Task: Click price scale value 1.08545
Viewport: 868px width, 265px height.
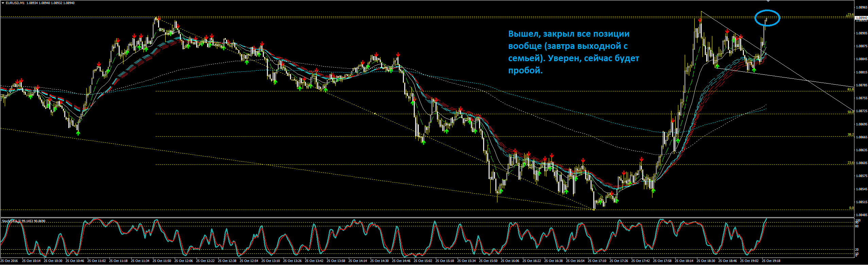Action: [862, 189]
